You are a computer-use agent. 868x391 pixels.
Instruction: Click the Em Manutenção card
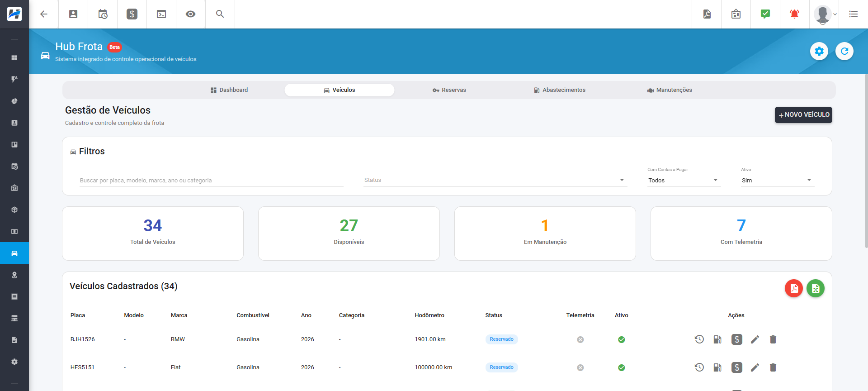(x=545, y=234)
